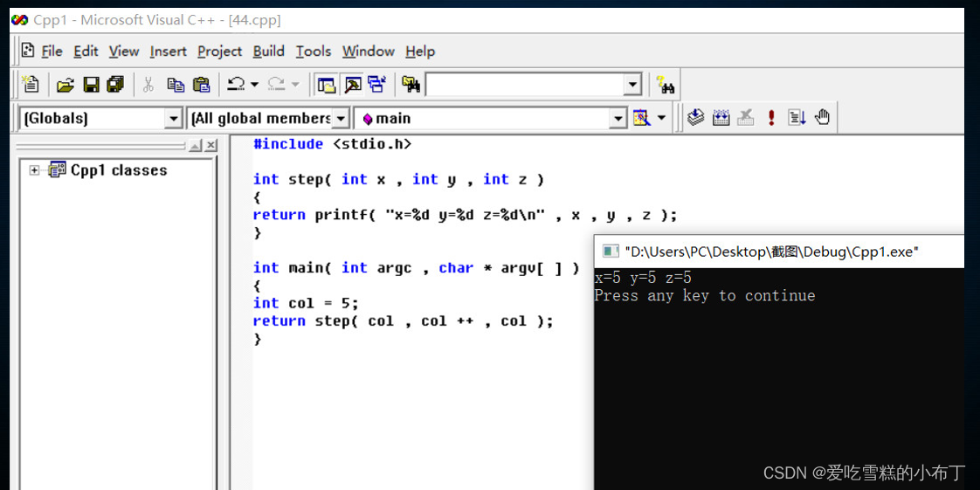
Task: Open the Window List icon
Action: [376, 85]
